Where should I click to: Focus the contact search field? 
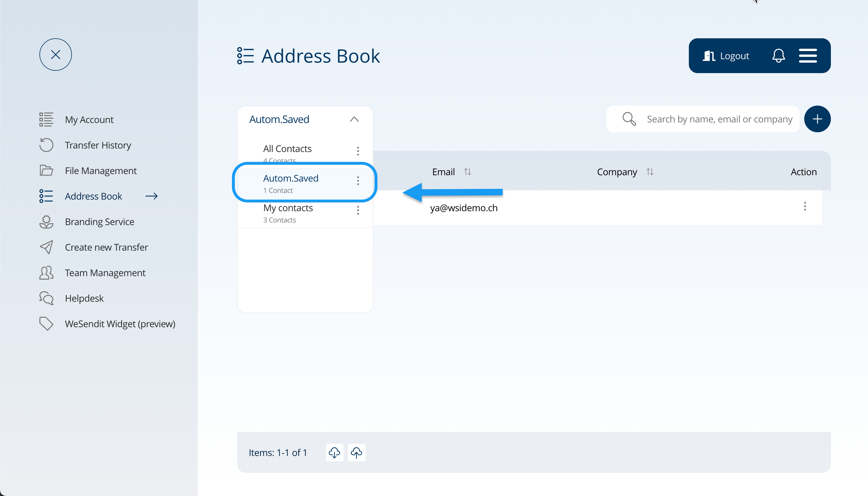click(x=719, y=119)
